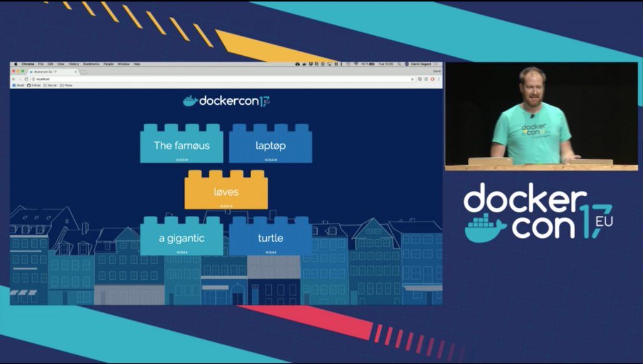This screenshot has width=643, height=364.
Task: Click the 'laptop' brick
Action: (271, 144)
